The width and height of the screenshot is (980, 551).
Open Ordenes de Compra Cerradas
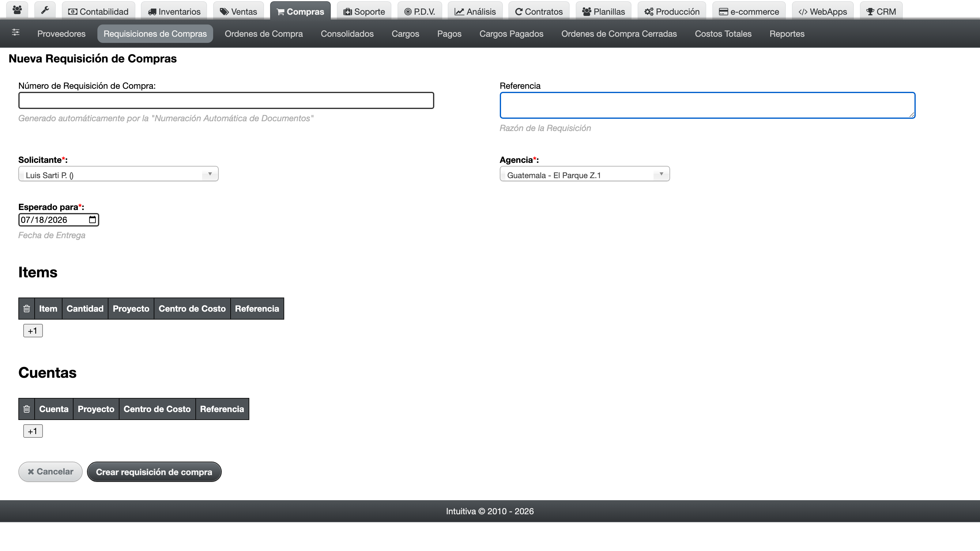[x=619, y=33]
